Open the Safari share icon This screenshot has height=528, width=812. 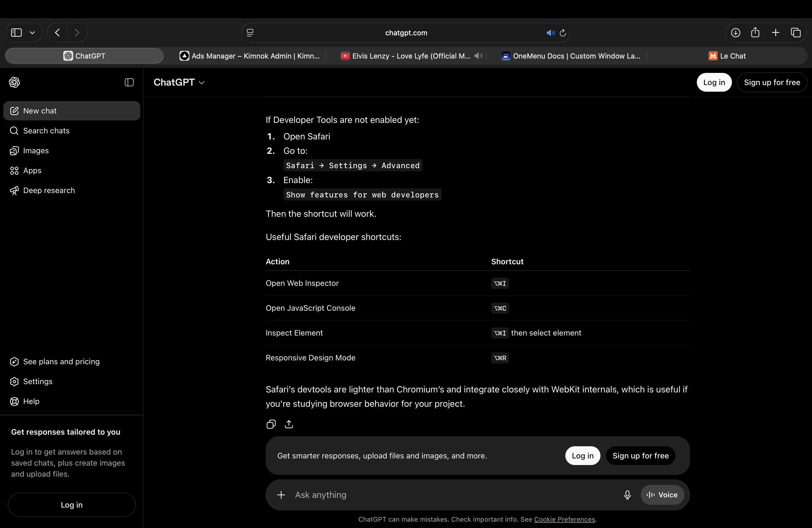[x=755, y=32]
